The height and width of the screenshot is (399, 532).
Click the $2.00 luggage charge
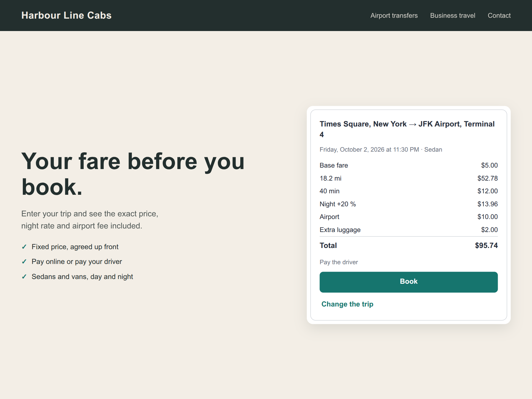[x=489, y=230]
